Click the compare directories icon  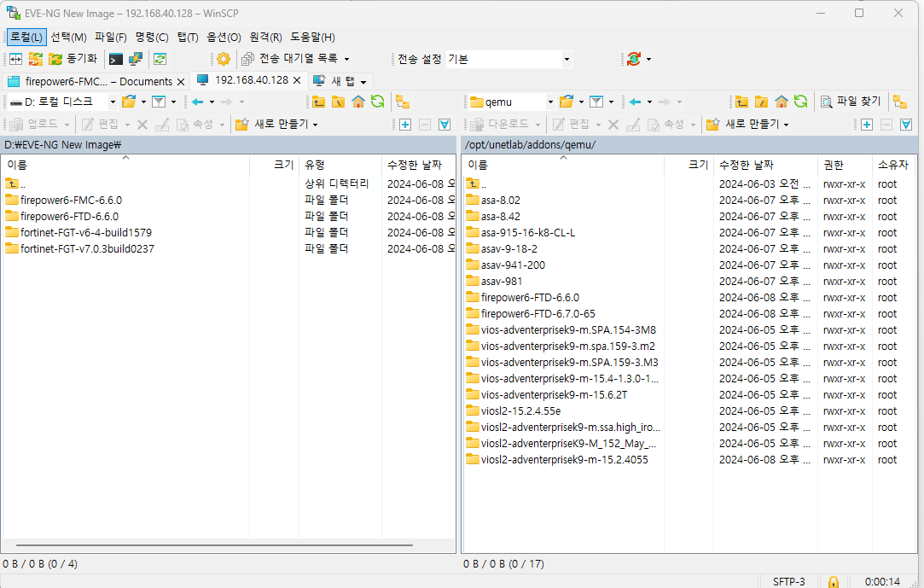coord(16,59)
